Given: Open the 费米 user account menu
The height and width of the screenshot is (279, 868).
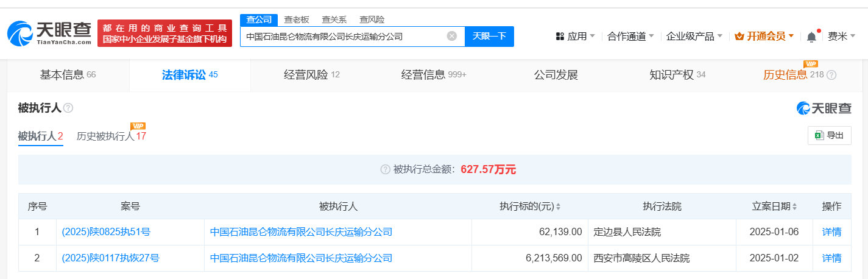Looking at the screenshot, I should tap(842, 37).
